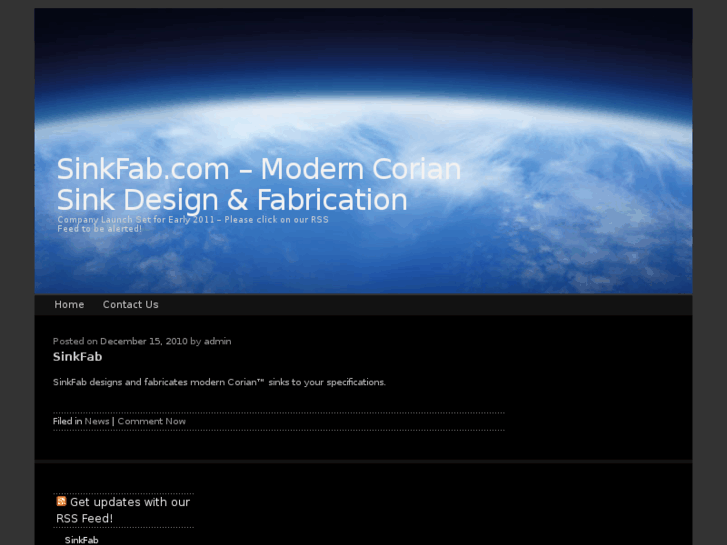This screenshot has height=545, width=727.
Task: Open the Home menu item
Action: 69,305
